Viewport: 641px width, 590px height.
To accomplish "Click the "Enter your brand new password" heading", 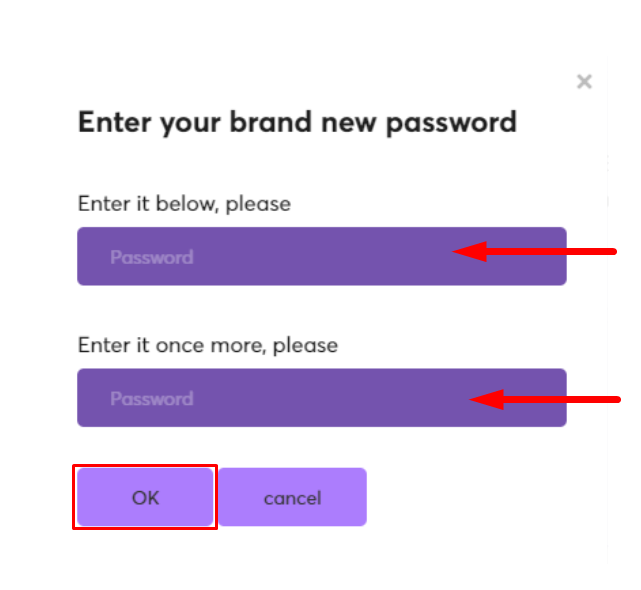I will click(x=297, y=122).
